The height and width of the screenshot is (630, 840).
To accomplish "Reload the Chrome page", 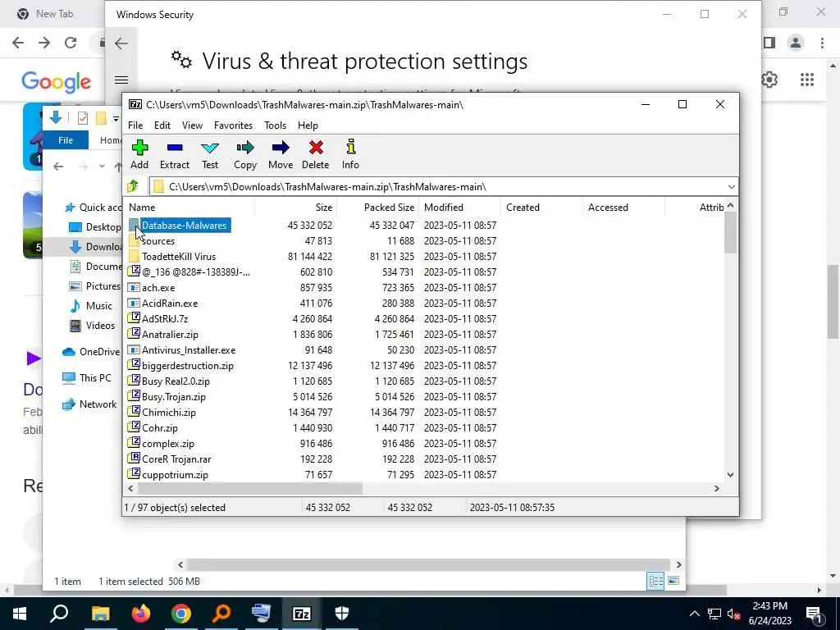I will [x=71, y=43].
